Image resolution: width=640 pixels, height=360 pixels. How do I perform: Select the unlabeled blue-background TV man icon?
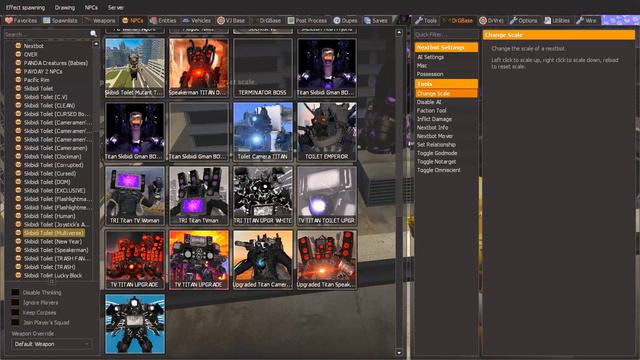[135, 324]
